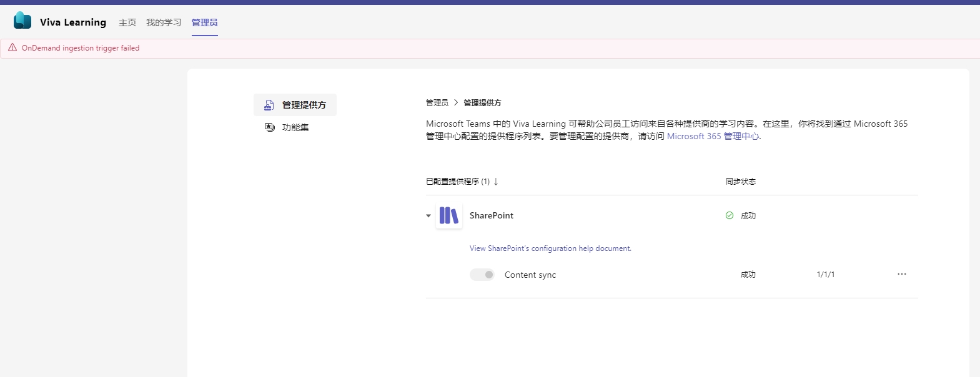
Task: Toggle the Content sync switch
Action: [x=482, y=275]
